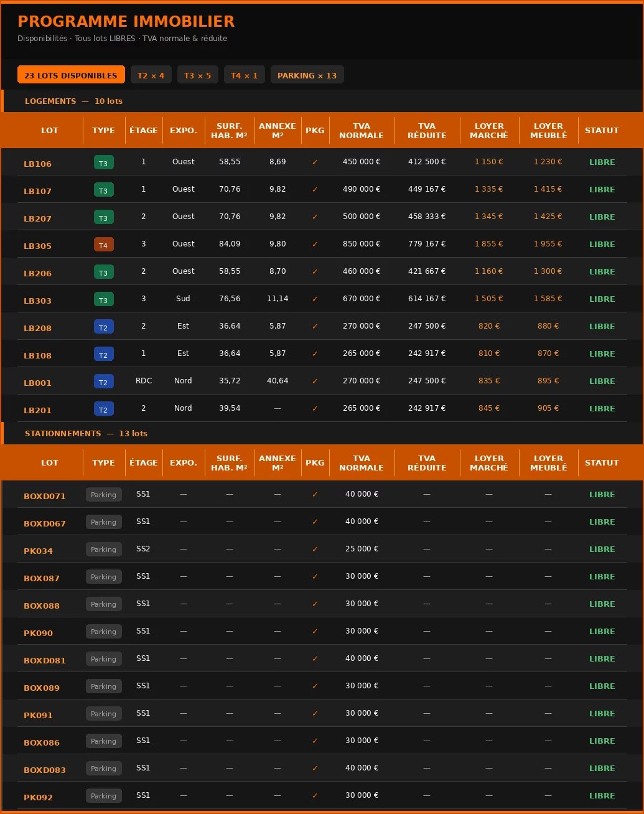This screenshot has width=644, height=814.
Task: Collapse the STATIONNEMENTS section header
Action: click(x=86, y=434)
